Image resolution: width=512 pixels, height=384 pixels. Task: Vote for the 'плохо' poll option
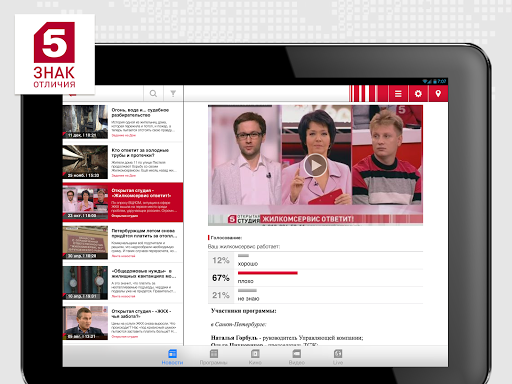pos(315,278)
